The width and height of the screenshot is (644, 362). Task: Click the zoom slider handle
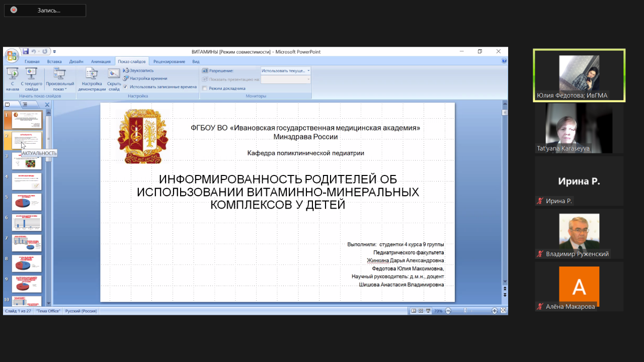pos(465,311)
